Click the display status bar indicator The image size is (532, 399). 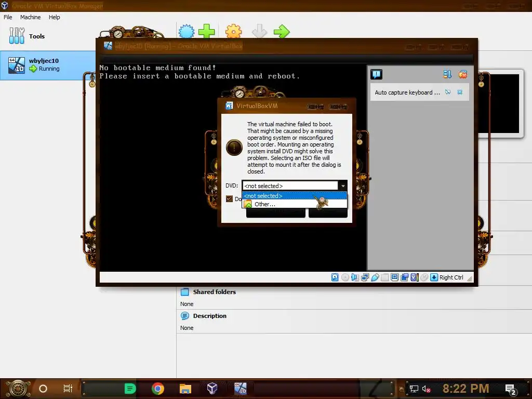395,277
